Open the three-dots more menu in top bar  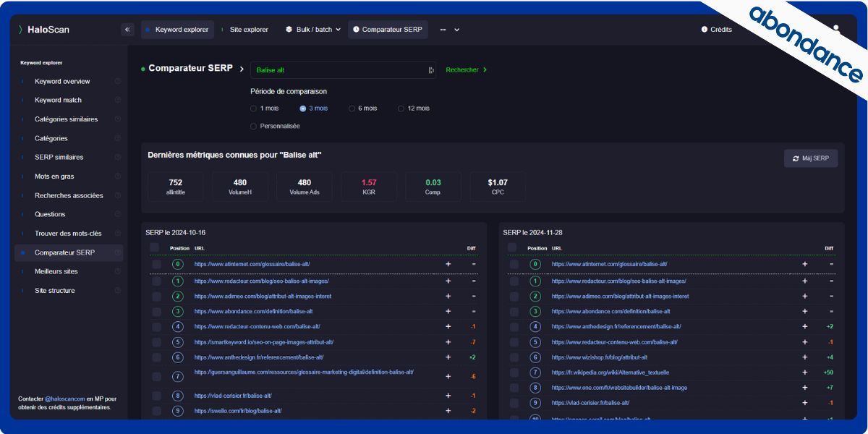[x=443, y=30]
